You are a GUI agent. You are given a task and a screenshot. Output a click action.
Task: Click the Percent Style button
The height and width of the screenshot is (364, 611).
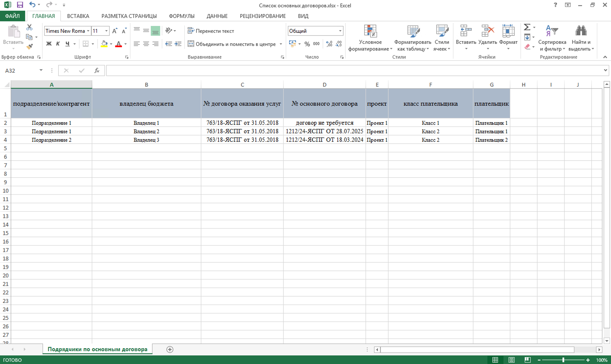pyautogui.click(x=307, y=44)
